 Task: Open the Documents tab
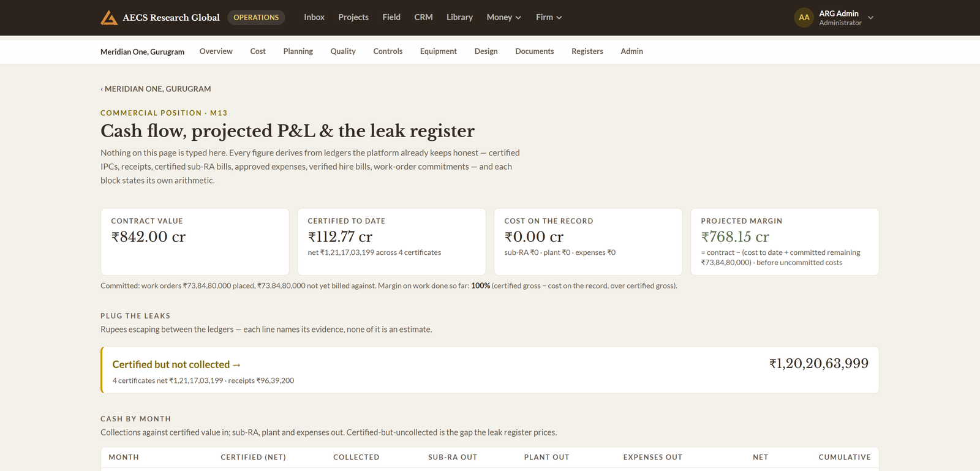tap(535, 51)
